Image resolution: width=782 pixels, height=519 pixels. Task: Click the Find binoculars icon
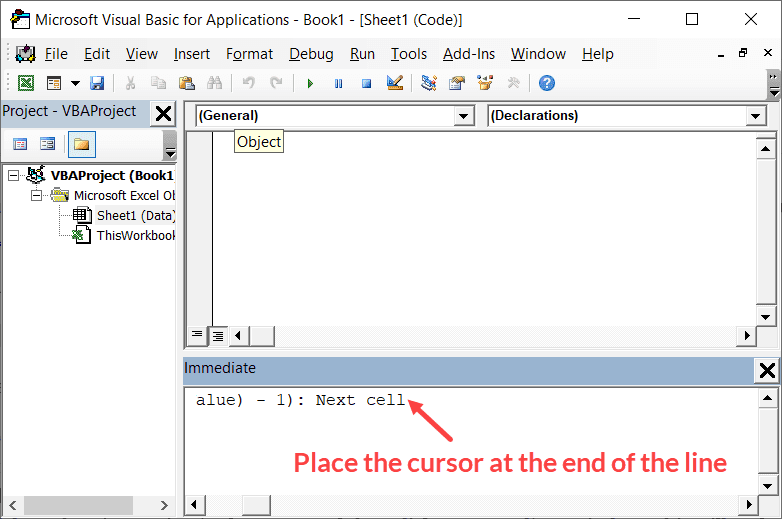[x=214, y=83]
